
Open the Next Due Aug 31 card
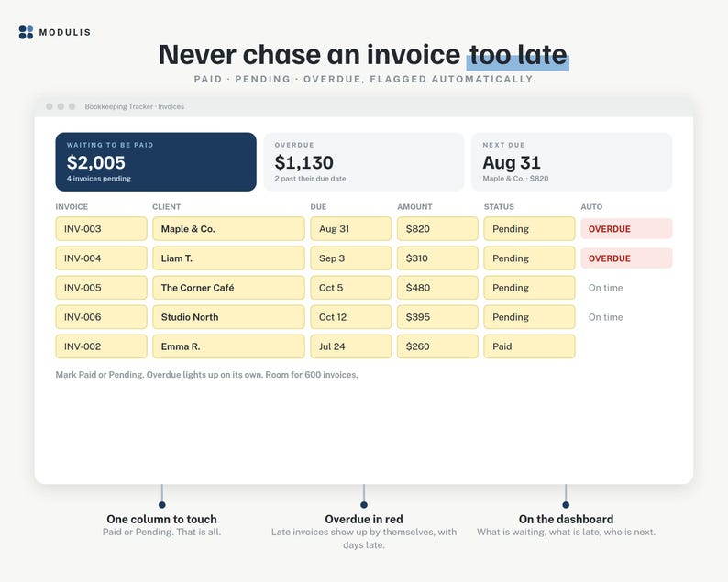point(572,162)
